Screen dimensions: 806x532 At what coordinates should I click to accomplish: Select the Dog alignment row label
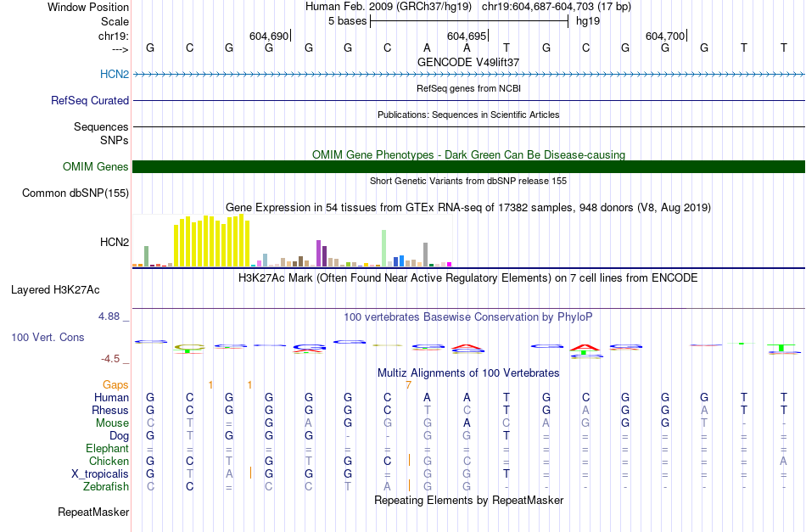click(x=119, y=436)
